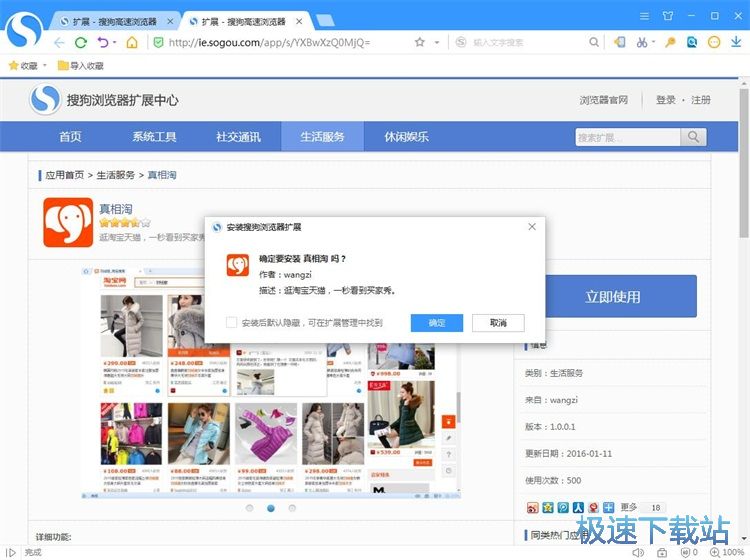Open the 生活服务 navigation tab
This screenshot has width=750, height=560.
tap(322, 137)
